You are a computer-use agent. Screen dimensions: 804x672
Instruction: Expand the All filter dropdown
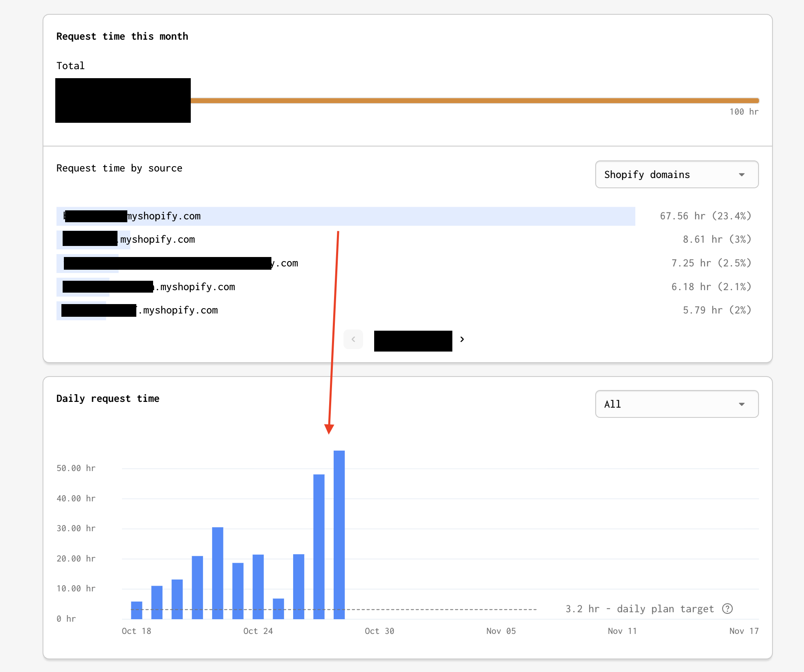pyautogui.click(x=676, y=404)
